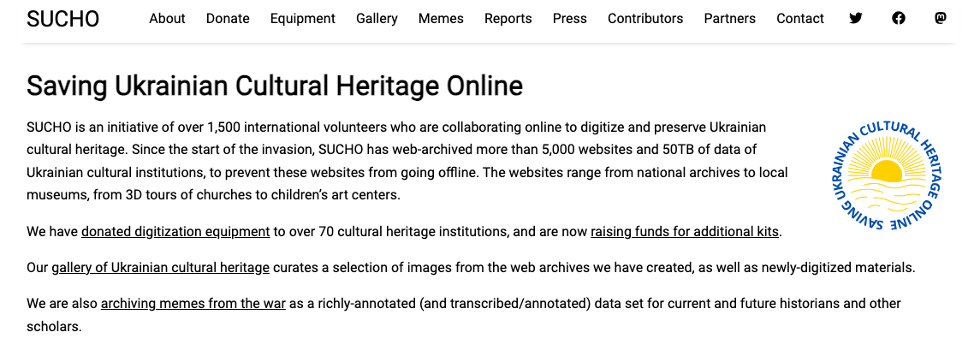Click the circular sun logo image

[887, 175]
